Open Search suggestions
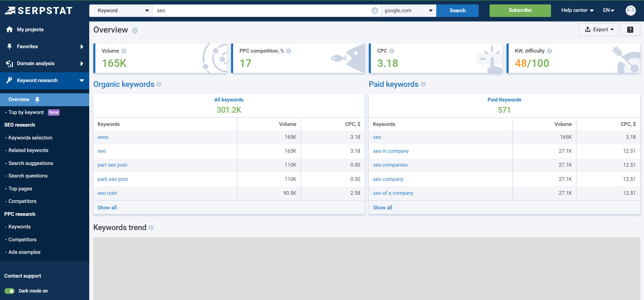 pyautogui.click(x=31, y=163)
